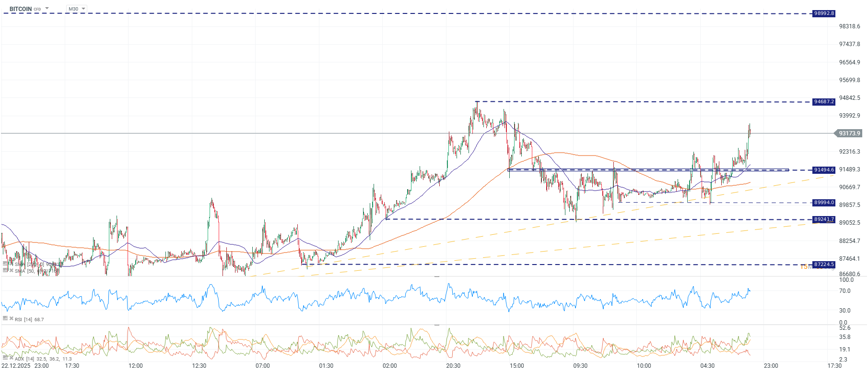Click the 52.6 ADX axis value
The image size is (868, 374).
(845, 328)
